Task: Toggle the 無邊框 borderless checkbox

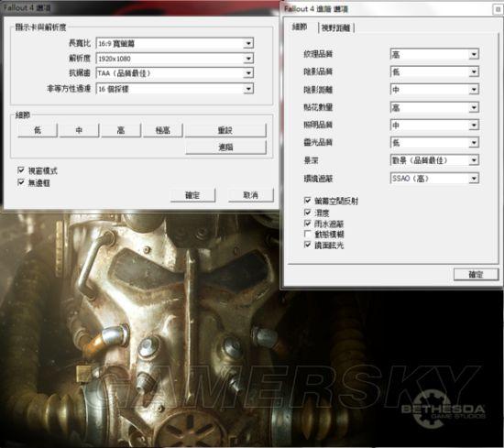Action: pyautogui.click(x=21, y=182)
